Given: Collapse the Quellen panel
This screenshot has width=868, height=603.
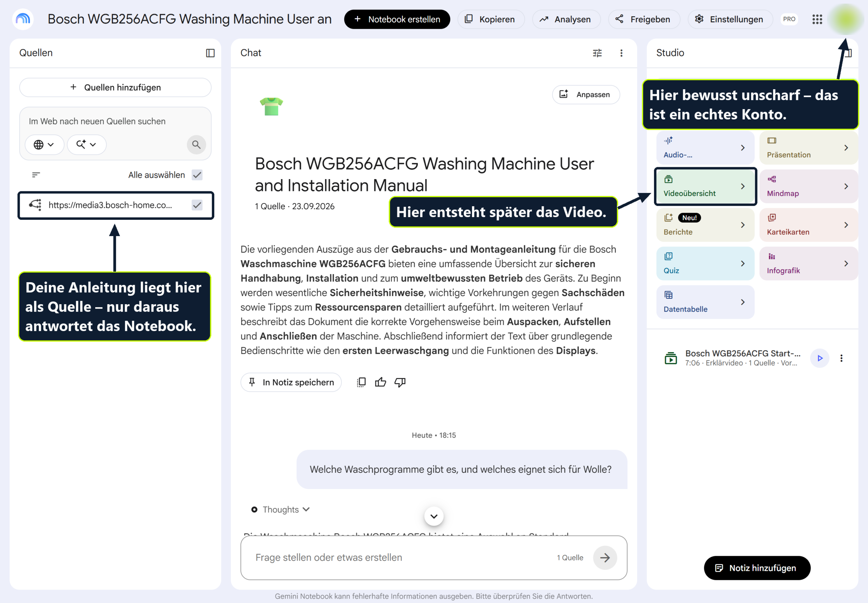Looking at the screenshot, I should pyautogui.click(x=211, y=53).
